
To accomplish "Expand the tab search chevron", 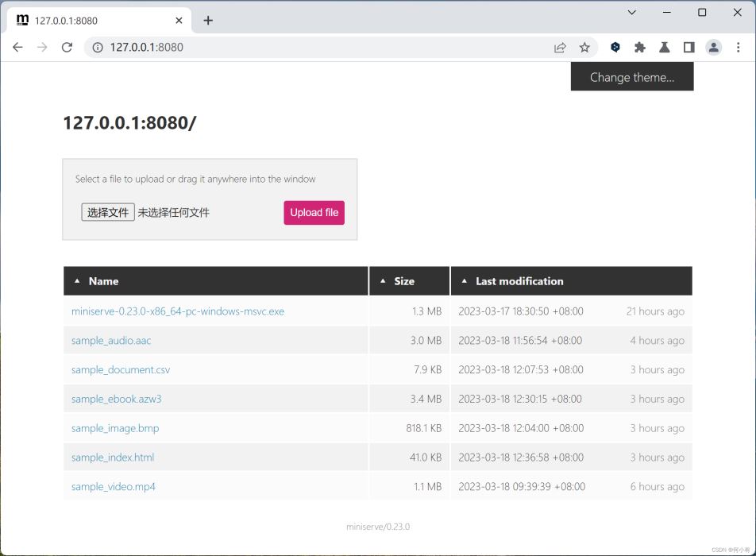I will [631, 13].
